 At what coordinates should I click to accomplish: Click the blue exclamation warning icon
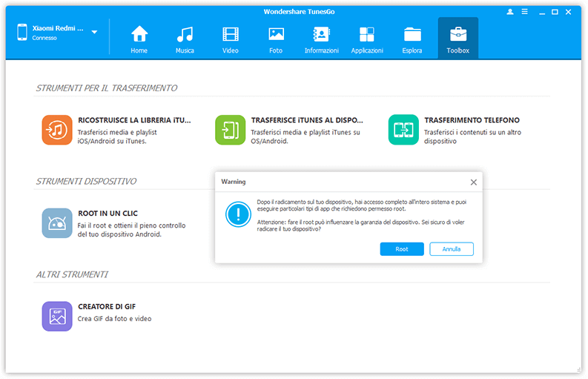coord(238,214)
